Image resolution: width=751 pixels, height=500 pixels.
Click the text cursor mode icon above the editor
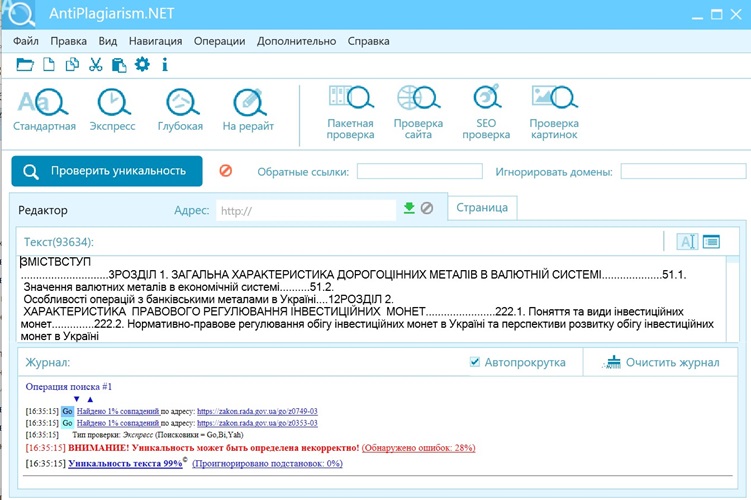click(687, 241)
